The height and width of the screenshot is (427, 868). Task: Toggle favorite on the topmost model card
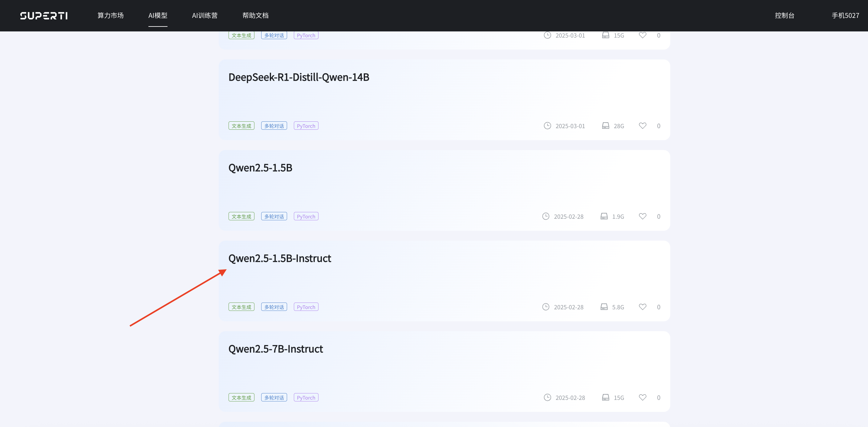[643, 35]
